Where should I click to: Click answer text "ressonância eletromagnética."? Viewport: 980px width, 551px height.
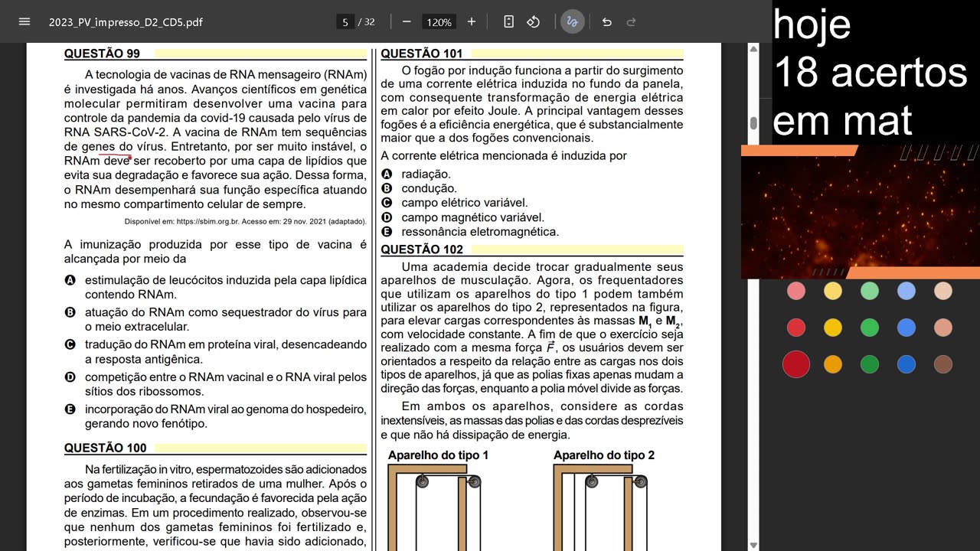(x=480, y=232)
